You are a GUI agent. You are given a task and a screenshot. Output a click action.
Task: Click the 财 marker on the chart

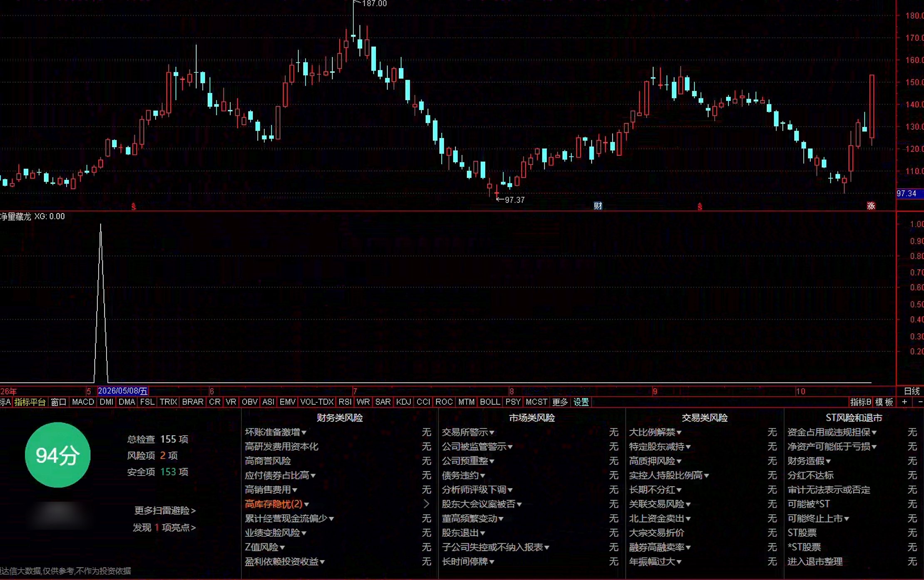pyautogui.click(x=598, y=206)
